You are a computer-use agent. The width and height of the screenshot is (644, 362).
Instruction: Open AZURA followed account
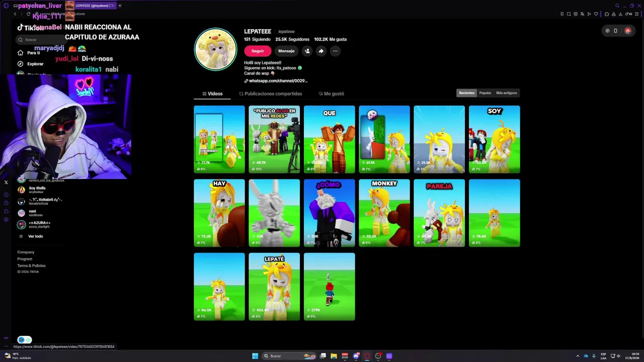[x=34, y=224]
